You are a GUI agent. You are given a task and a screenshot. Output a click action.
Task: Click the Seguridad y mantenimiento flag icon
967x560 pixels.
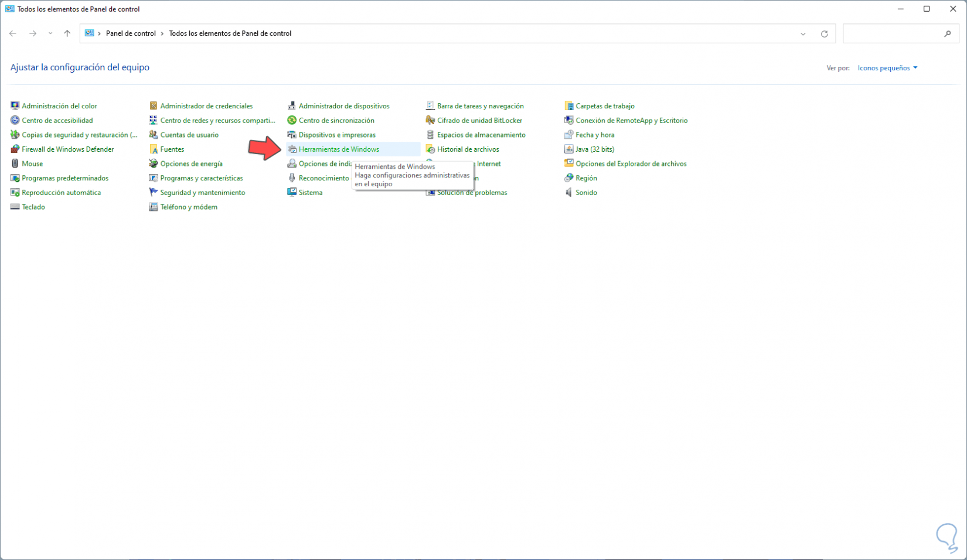tap(154, 192)
